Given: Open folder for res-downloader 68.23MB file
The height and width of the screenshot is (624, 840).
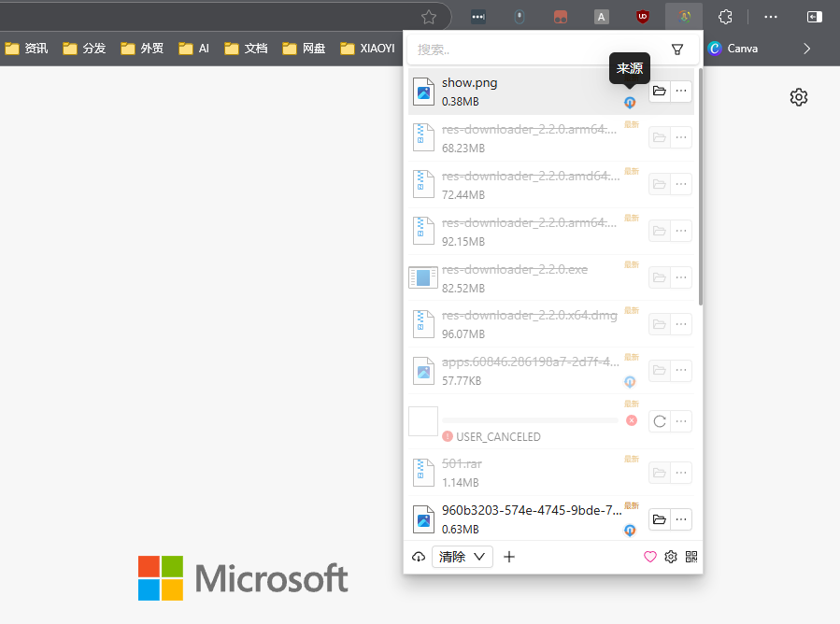Looking at the screenshot, I should (659, 137).
